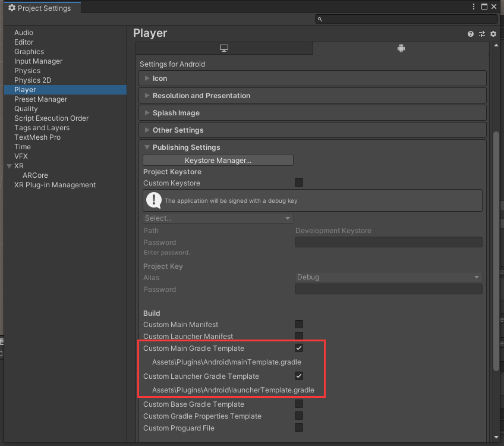Uncheck Custom Launcher Gradle Template

(299, 376)
